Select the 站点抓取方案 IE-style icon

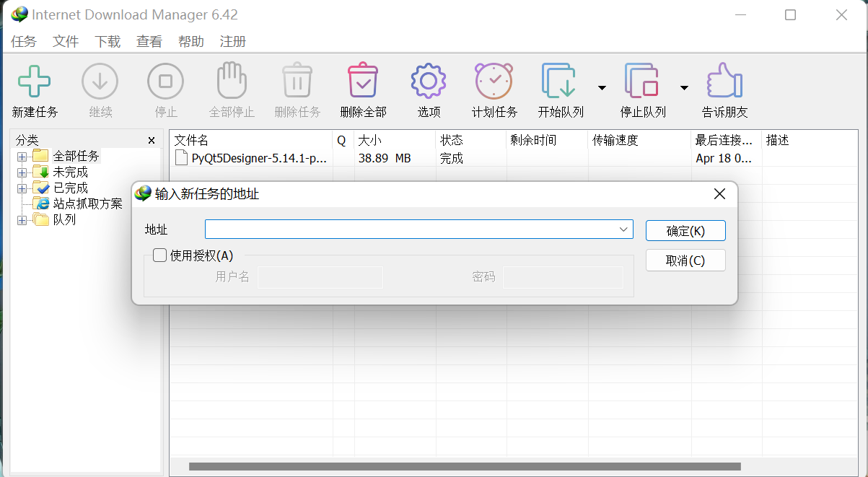click(x=41, y=204)
